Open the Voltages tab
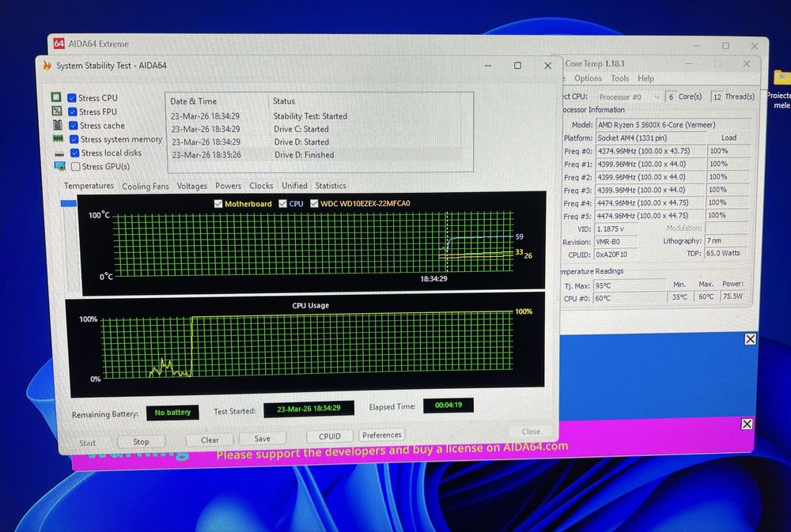The height and width of the screenshot is (532, 791). point(191,186)
